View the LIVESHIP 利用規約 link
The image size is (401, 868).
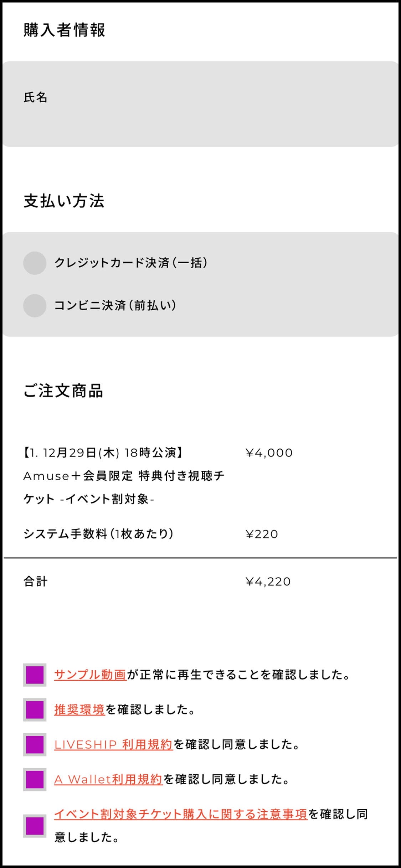113,745
